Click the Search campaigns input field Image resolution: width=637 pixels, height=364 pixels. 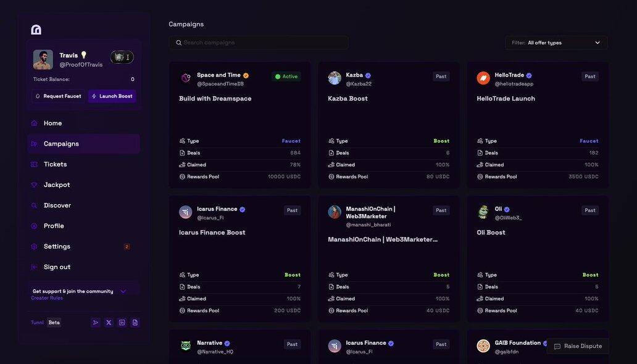click(x=259, y=43)
